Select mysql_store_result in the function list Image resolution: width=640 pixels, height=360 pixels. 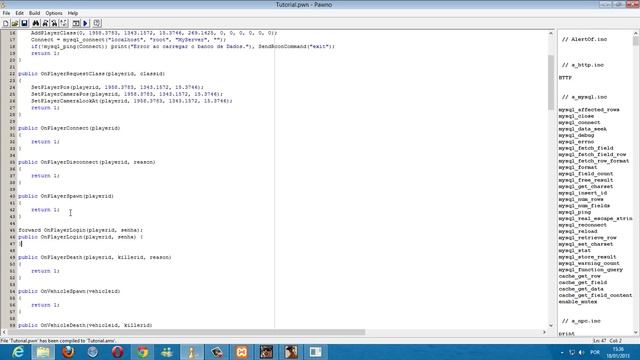(x=587, y=257)
